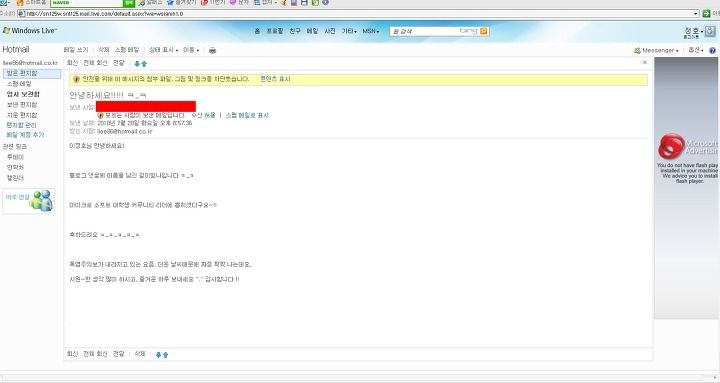Click 메일 쓰기 to compose new mail
720x383 pixels.
[76, 50]
